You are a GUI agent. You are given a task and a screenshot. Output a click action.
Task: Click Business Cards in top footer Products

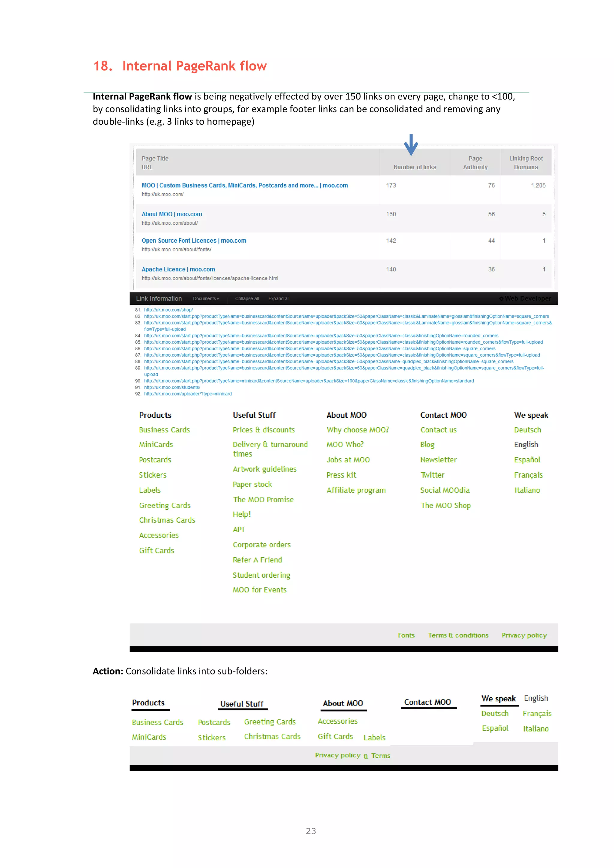(x=164, y=430)
